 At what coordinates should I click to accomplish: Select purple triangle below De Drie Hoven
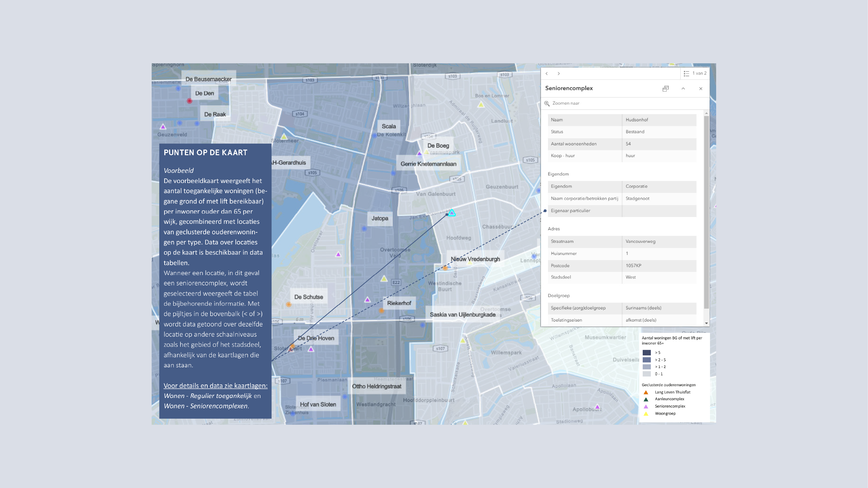coord(311,349)
